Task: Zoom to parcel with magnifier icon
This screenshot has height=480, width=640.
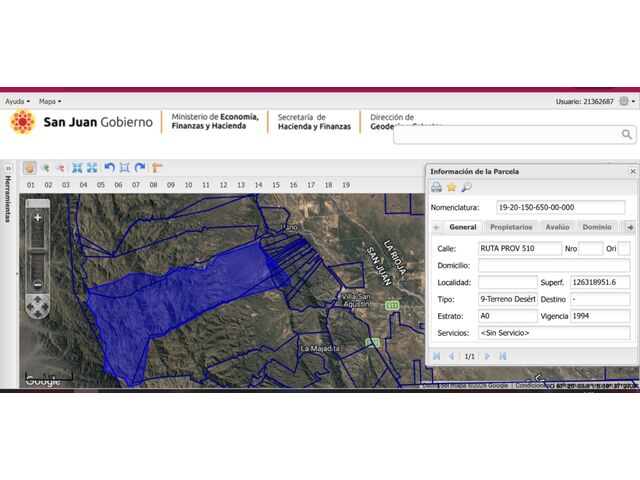Action: (466, 187)
